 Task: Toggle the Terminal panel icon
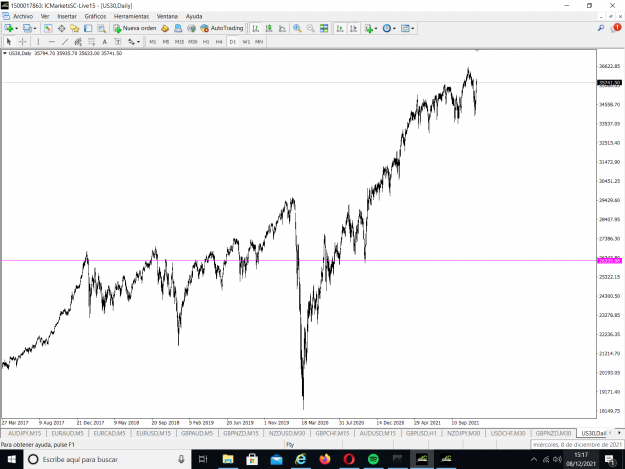[x=88, y=28]
